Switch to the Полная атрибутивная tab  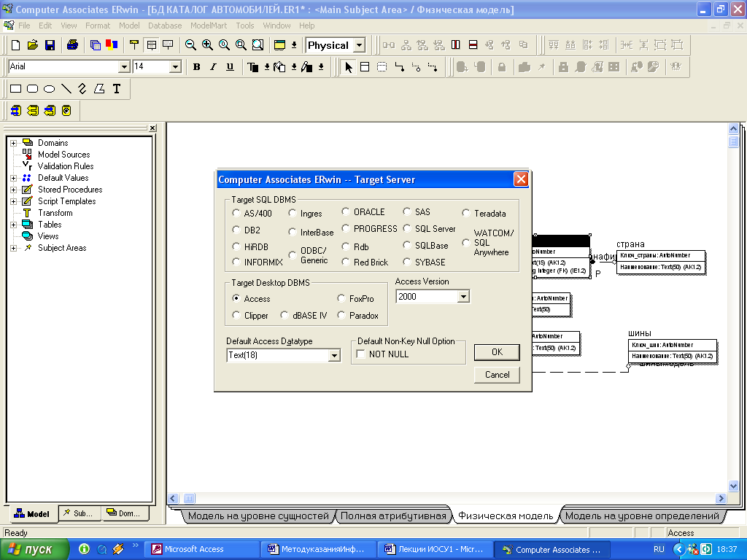click(x=392, y=516)
